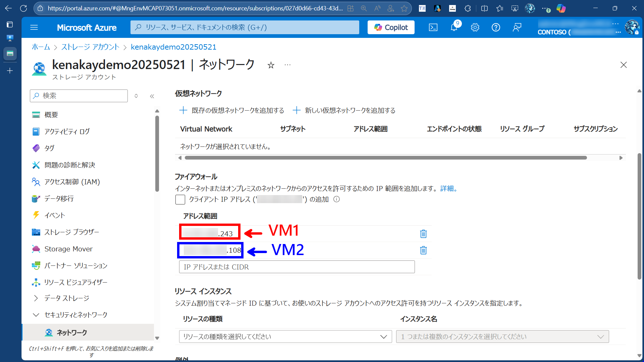The image size is (644, 362).
Task: Open the Azure portal hamburger menu
Action: click(34, 27)
